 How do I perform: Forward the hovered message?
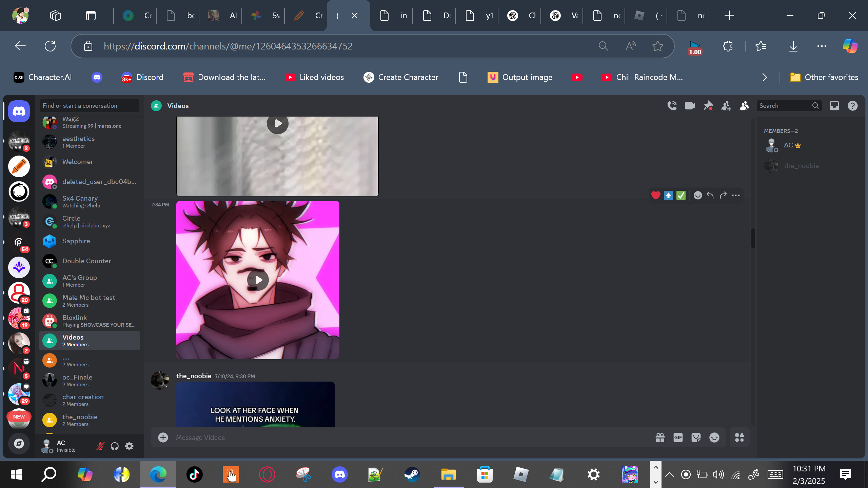[723, 195]
